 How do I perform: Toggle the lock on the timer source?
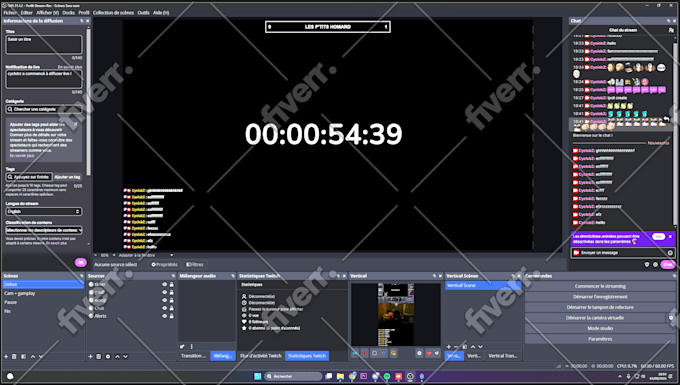pyautogui.click(x=171, y=284)
